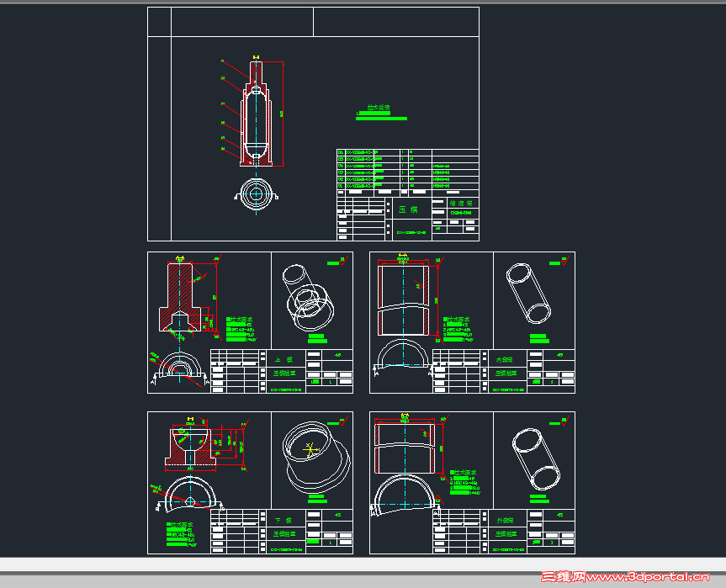Click the red roughness symbol atop the 上模 wireframe panel

(x=343, y=261)
